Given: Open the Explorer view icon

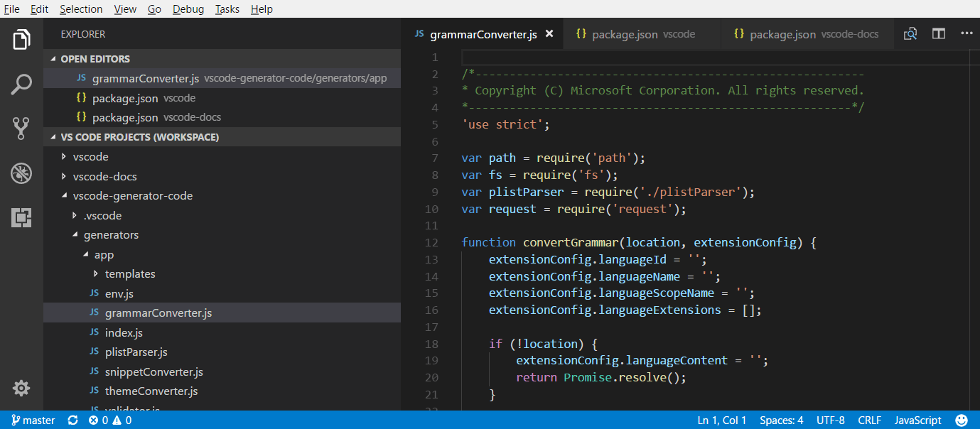Looking at the screenshot, I should pyautogui.click(x=21, y=39).
